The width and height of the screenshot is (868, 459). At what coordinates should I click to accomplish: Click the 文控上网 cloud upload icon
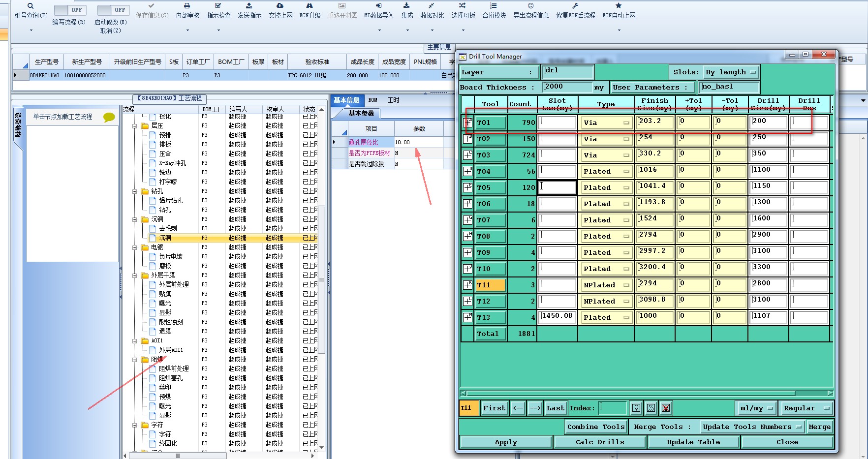[x=280, y=6]
